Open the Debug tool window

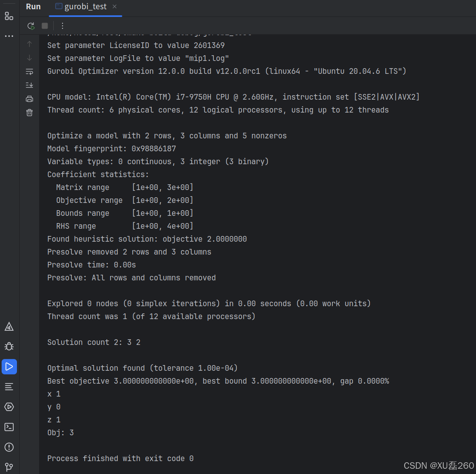(x=9, y=346)
